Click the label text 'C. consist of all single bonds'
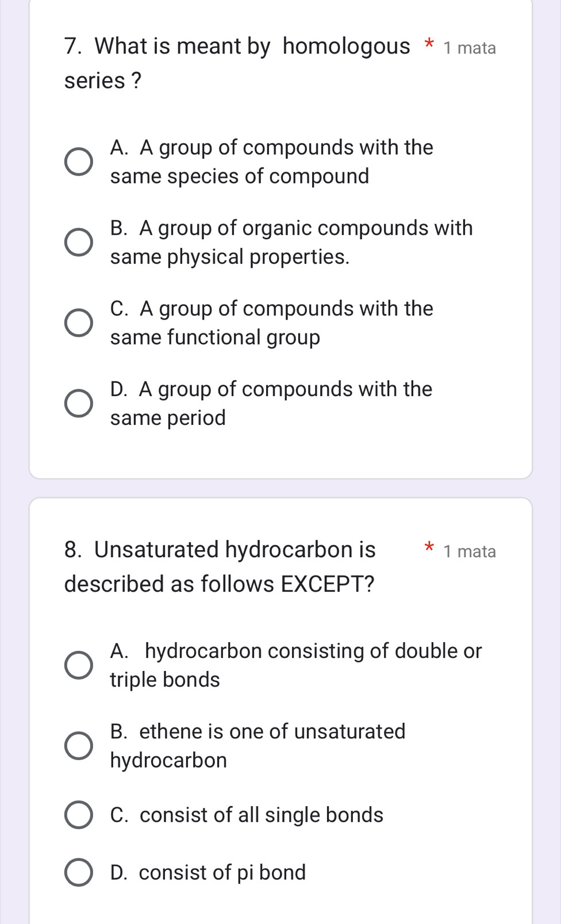Viewport: 561px width, 924px height. [x=247, y=815]
